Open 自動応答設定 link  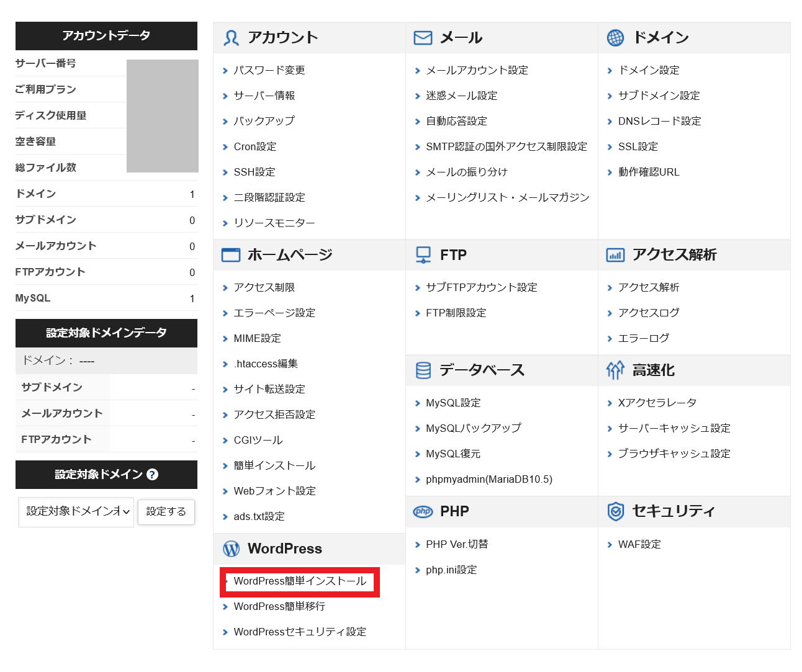pos(456,121)
